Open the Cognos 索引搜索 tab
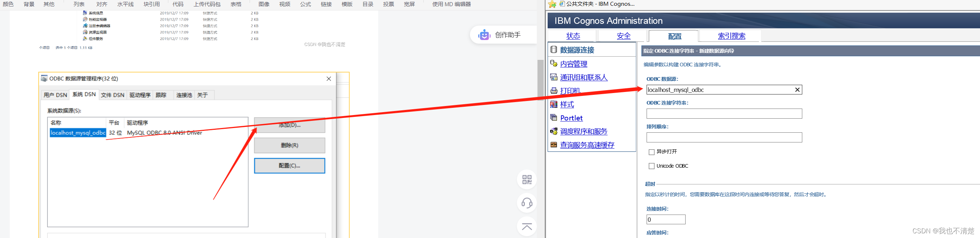 (731, 36)
